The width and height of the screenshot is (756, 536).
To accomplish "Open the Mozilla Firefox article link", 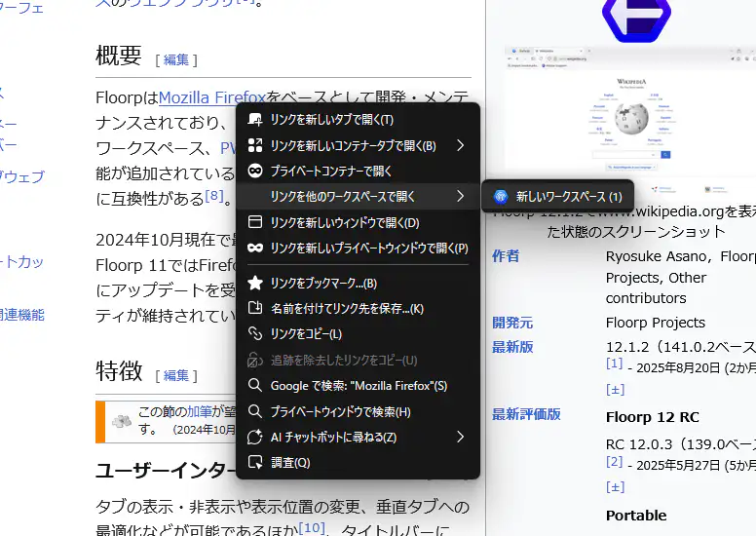I will [x=212, y=97].
